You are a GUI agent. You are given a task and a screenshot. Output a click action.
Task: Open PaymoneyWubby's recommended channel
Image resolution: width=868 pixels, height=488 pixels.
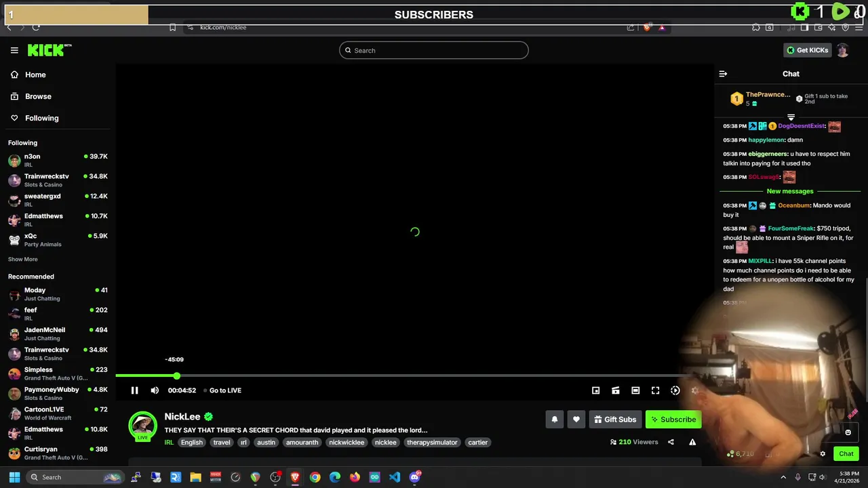pos(58,393)
